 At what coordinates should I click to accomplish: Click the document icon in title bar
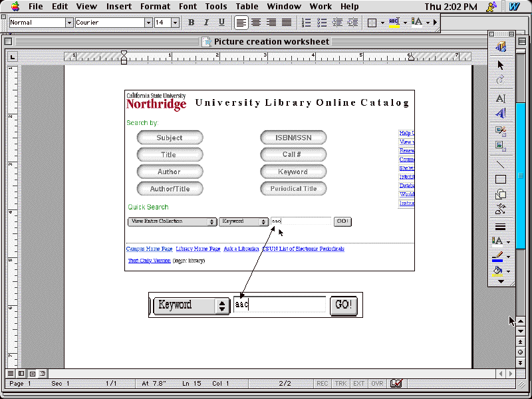(x=206, y=42)
